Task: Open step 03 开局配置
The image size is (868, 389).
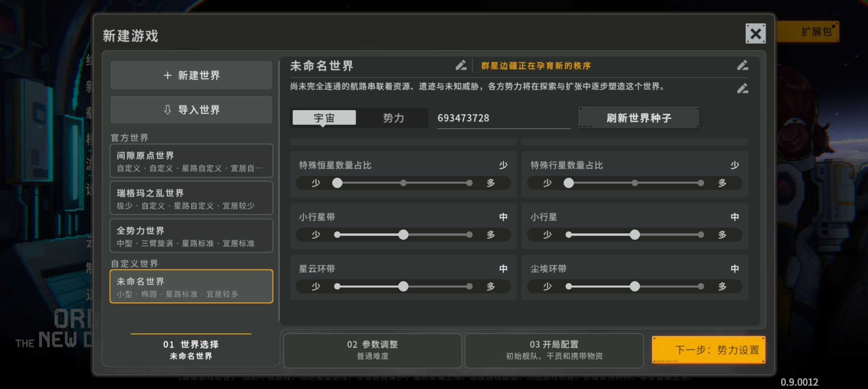Action: coord(554,350)
